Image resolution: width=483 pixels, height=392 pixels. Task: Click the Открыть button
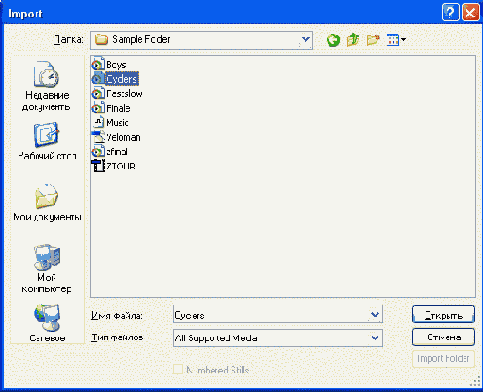point(443,314)
